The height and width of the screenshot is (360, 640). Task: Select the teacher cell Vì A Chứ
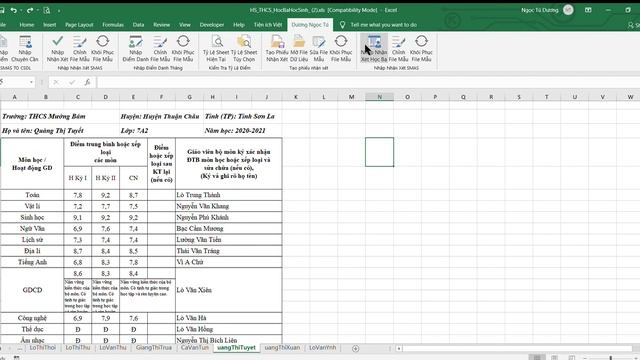click(x=229, y=262)
